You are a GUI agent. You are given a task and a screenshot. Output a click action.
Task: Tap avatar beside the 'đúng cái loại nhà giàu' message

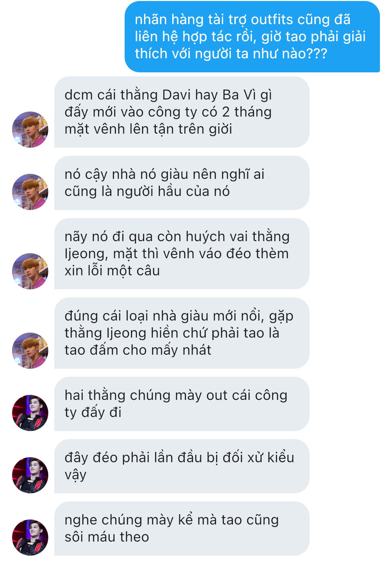click(x=30, y=351)
